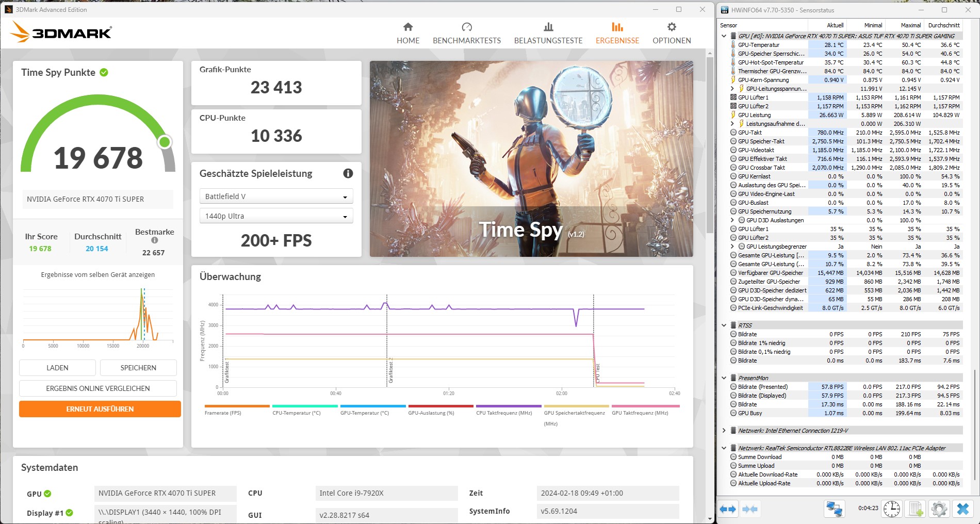
Task: Open HWiNFO sensor settings gear icon
Action: pyautogui.click(x=939, y=509)
